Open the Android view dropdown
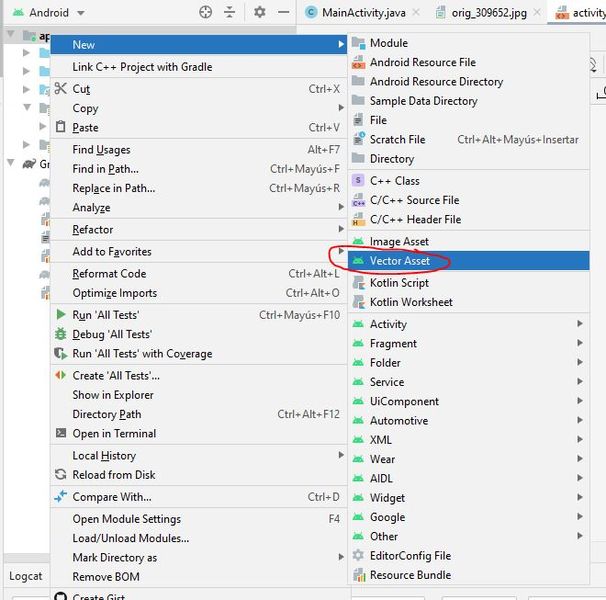The image size is (606, 600). click(48, 12)
